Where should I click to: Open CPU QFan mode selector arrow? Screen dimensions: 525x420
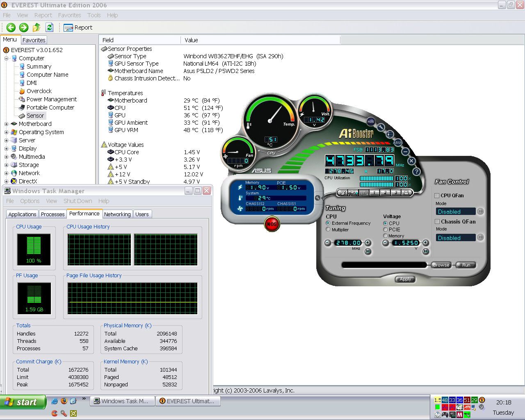(x=480, y=212)
